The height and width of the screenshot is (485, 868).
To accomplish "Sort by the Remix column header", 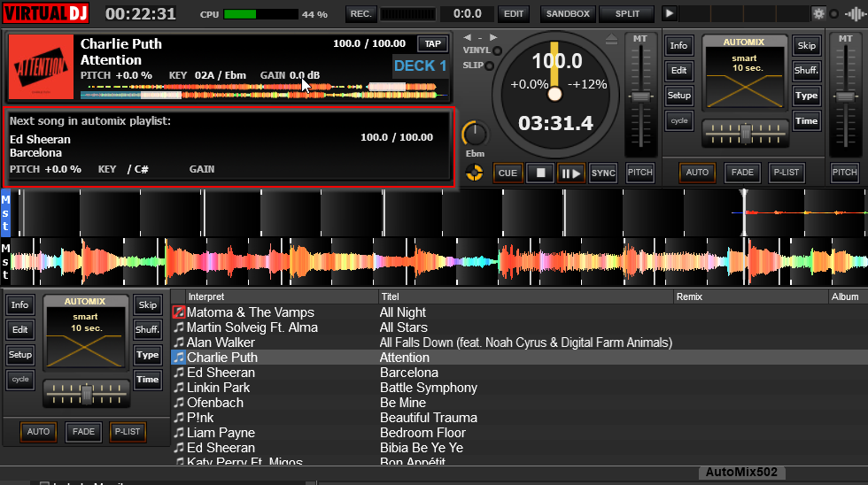I will tap(751, 297).
